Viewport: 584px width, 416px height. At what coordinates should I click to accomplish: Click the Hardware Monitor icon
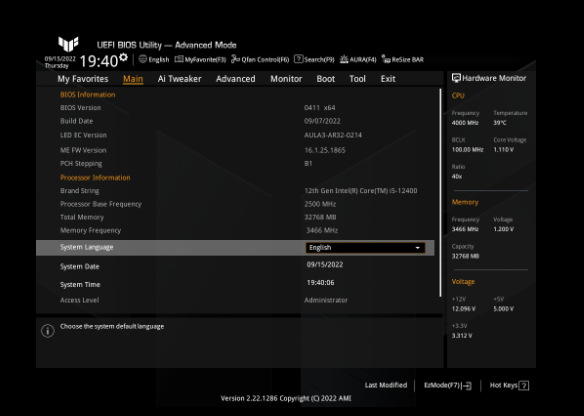[456, 78]
